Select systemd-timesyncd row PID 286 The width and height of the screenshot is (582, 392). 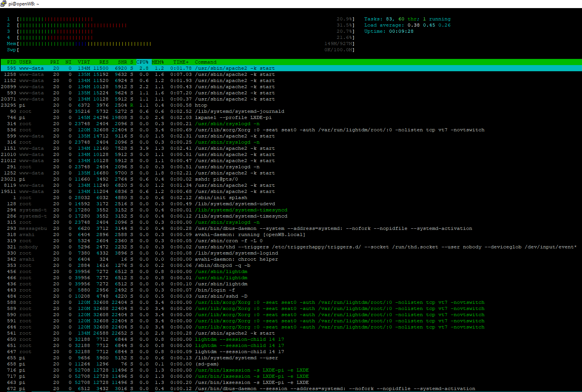(291, 216)
